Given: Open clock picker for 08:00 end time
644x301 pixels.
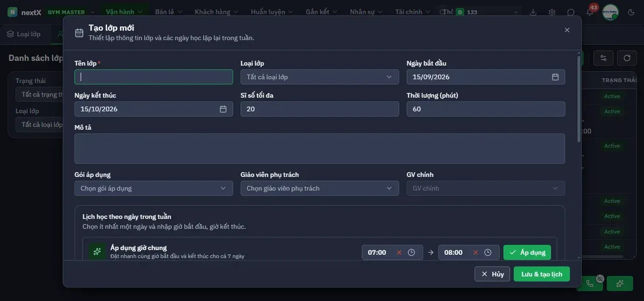Looking at the screenshot, I should [x=488, y=253].
